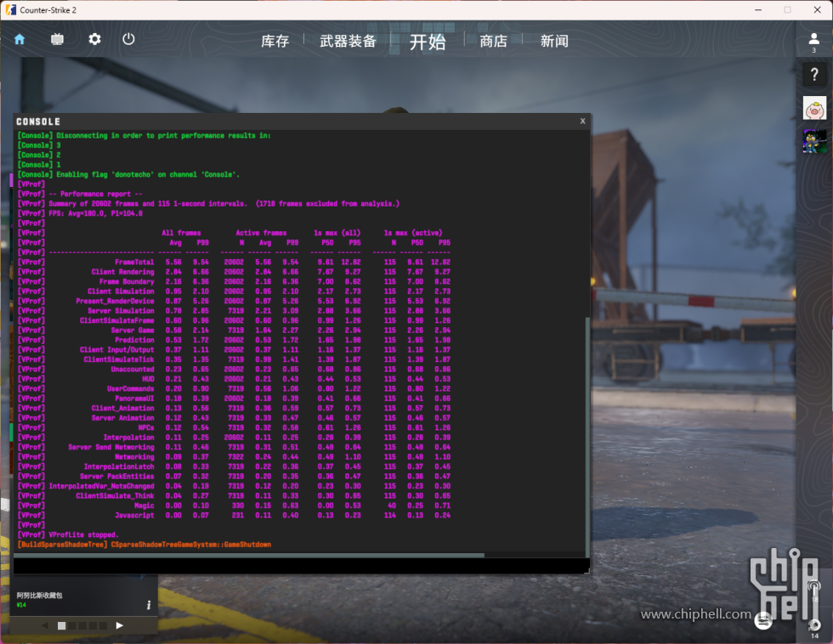Click the 'Active frames' column header
Image resolution: width=833 pixels, height=644 pixels.
(261, 233)
